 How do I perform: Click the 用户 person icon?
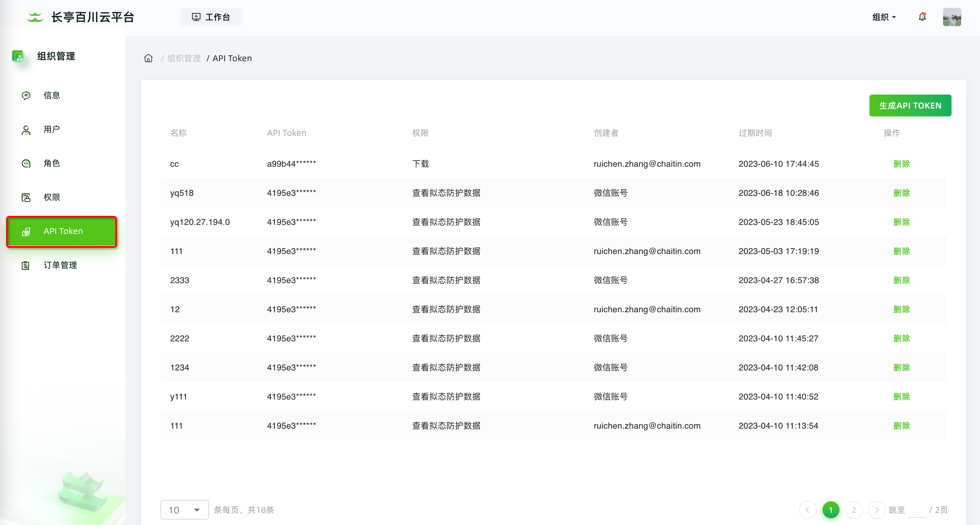click(26, 130)
